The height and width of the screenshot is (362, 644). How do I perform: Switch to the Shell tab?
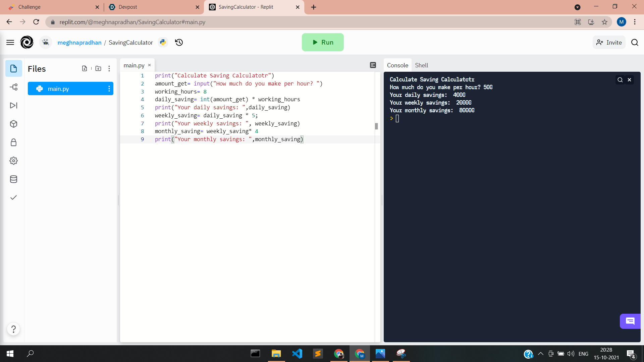point(421,65)
